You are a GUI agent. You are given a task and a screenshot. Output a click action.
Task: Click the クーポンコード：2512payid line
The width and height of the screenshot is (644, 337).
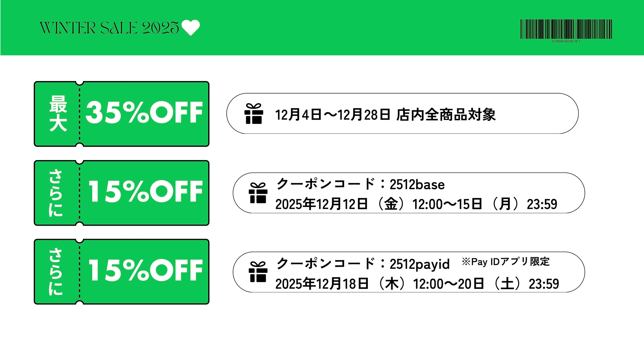[x=363, y=264]
